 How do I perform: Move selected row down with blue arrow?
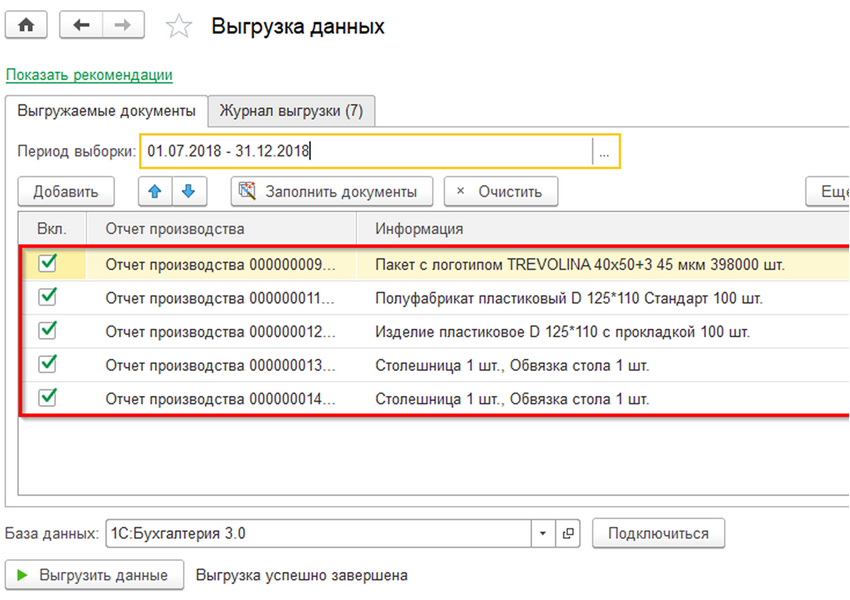tap(188, 191)
